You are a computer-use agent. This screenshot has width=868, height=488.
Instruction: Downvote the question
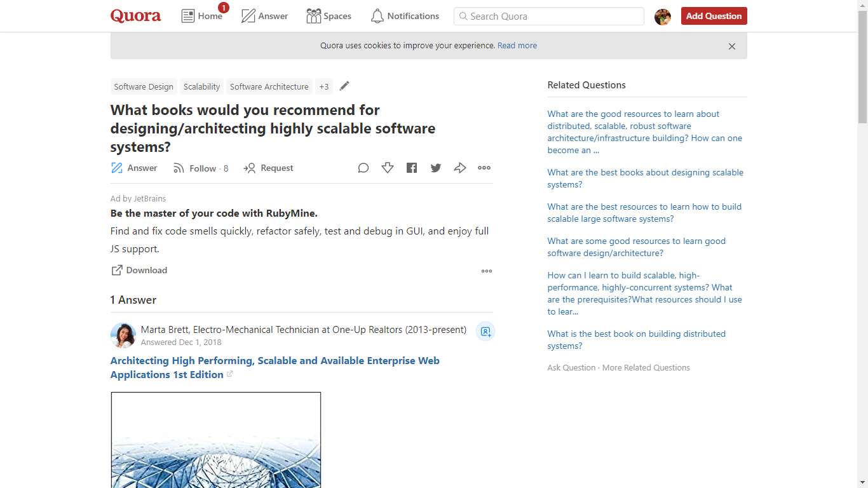pyautogui.click(x=388, y=168)
